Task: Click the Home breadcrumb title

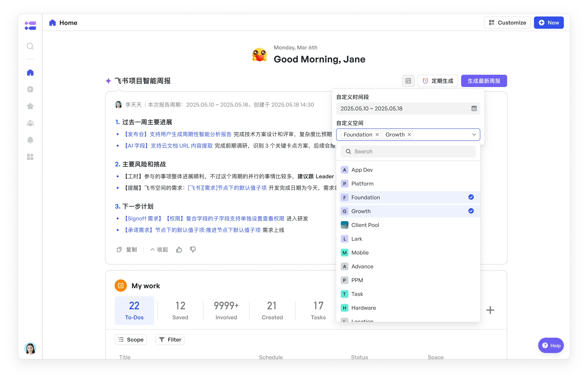Action: coord(68,23)
